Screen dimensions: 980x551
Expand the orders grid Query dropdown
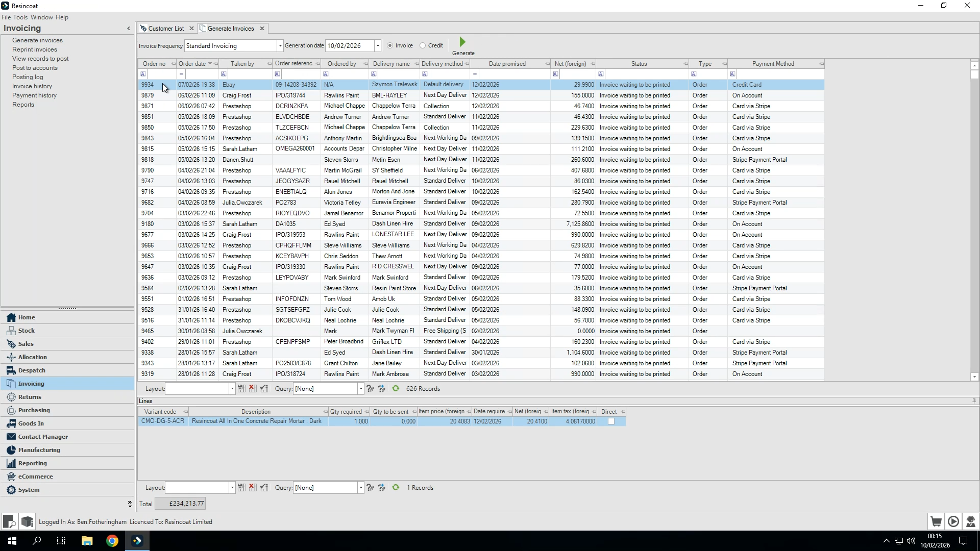point(361,389)
